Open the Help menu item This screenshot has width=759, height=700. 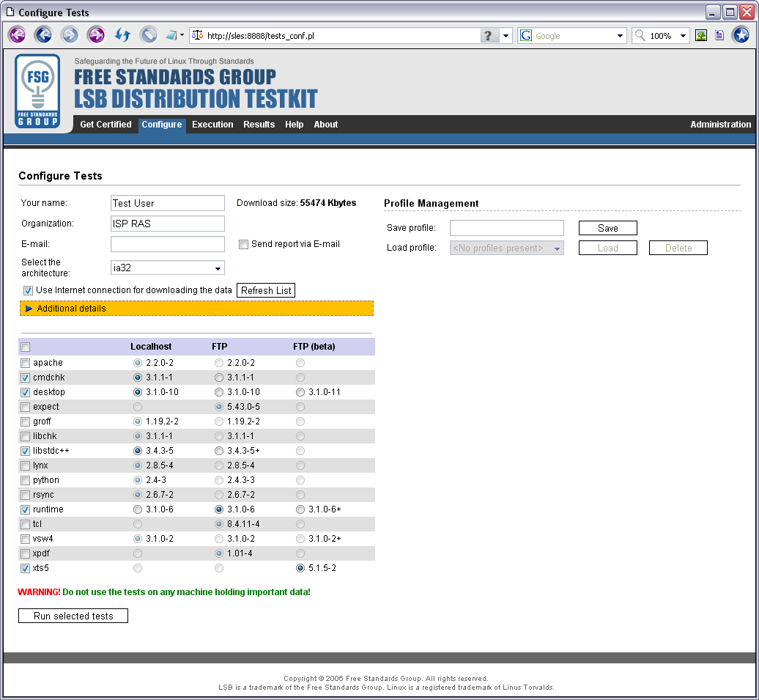pyautogui.click(x=295, y=125)
